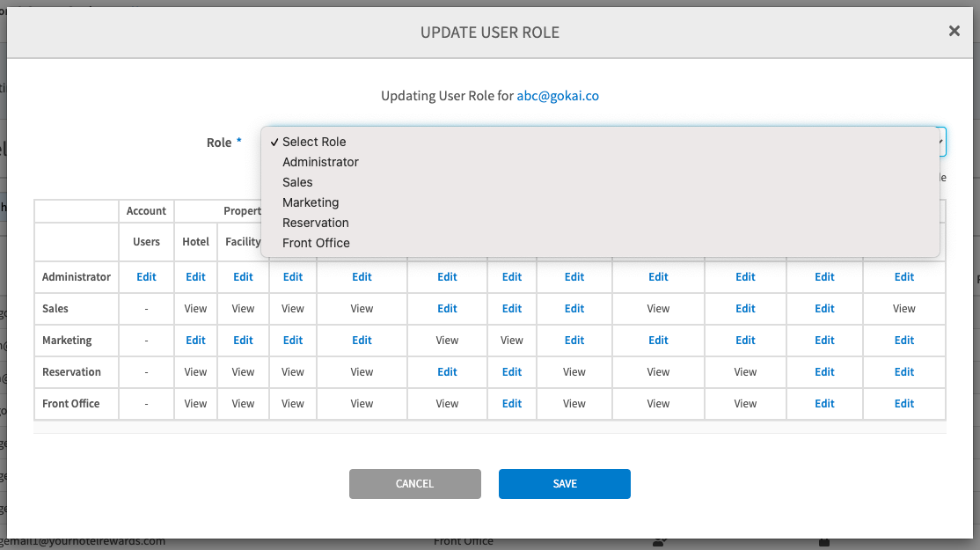Select the Reservation role option

coord(315,223)
